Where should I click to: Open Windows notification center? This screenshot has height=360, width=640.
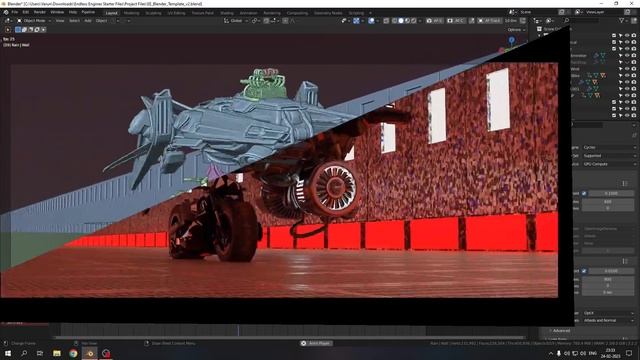(x=629, y=353)
